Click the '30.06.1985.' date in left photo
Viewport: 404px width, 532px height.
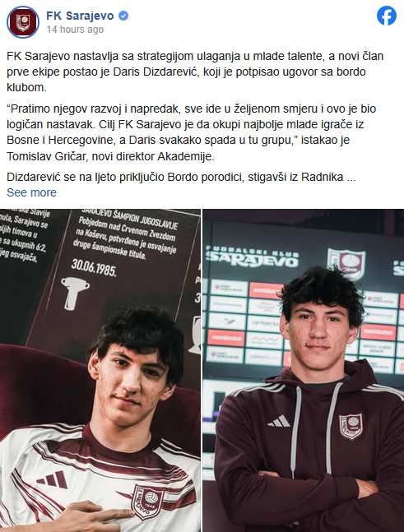(x=94, y=268)
